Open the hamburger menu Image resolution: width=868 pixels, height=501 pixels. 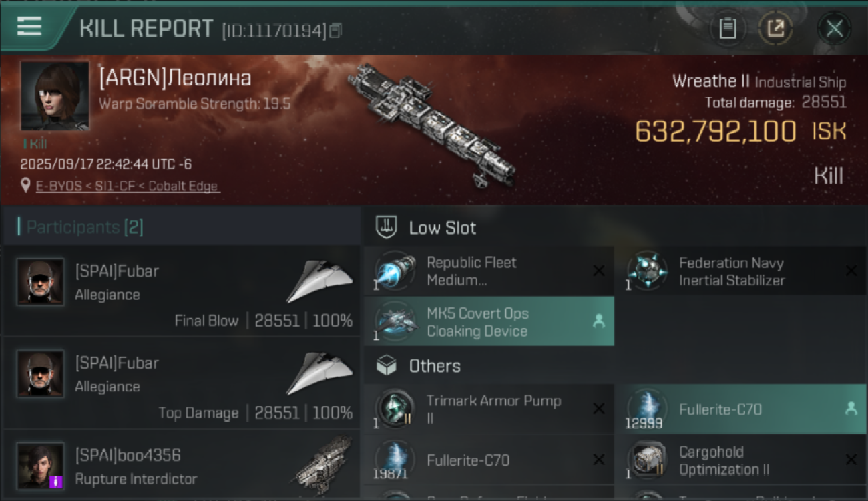click(x=29, y=27)
